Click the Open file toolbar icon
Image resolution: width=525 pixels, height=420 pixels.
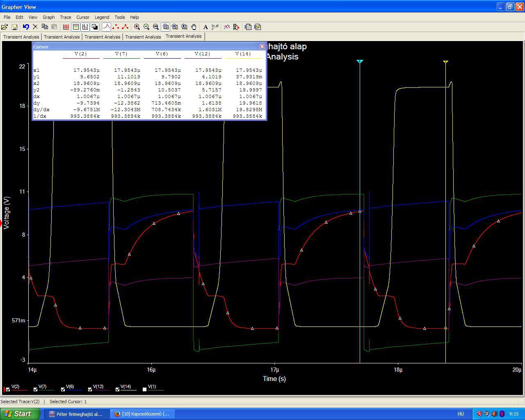coord(5,27)
